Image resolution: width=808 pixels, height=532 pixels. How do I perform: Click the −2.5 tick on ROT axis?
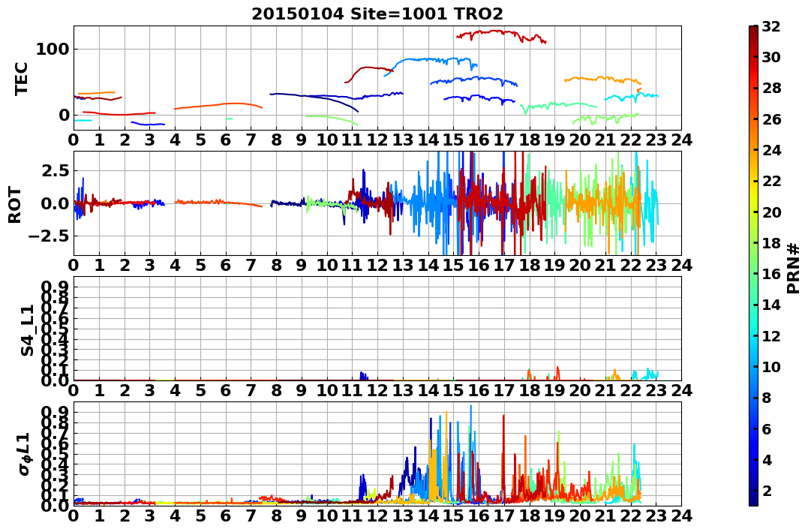(50, 236)
